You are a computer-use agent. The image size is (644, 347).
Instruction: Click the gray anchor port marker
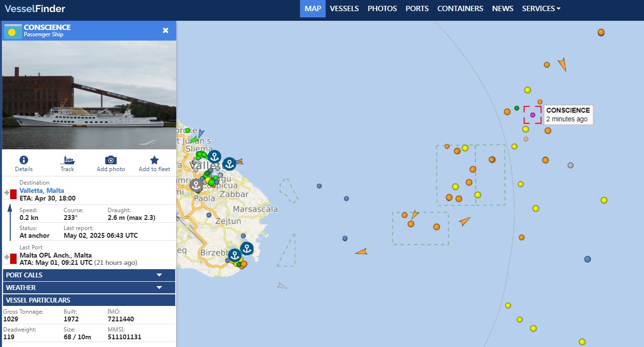coord(196,185)
